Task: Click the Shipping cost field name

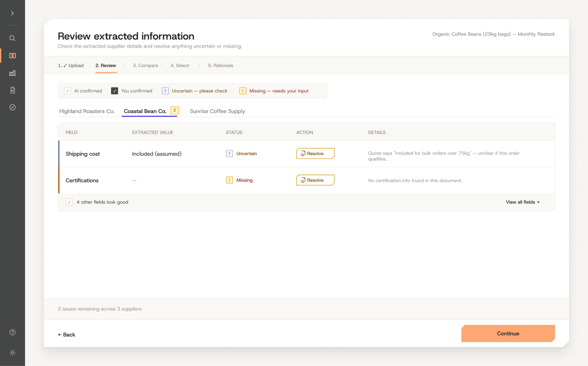Action: 83,154
